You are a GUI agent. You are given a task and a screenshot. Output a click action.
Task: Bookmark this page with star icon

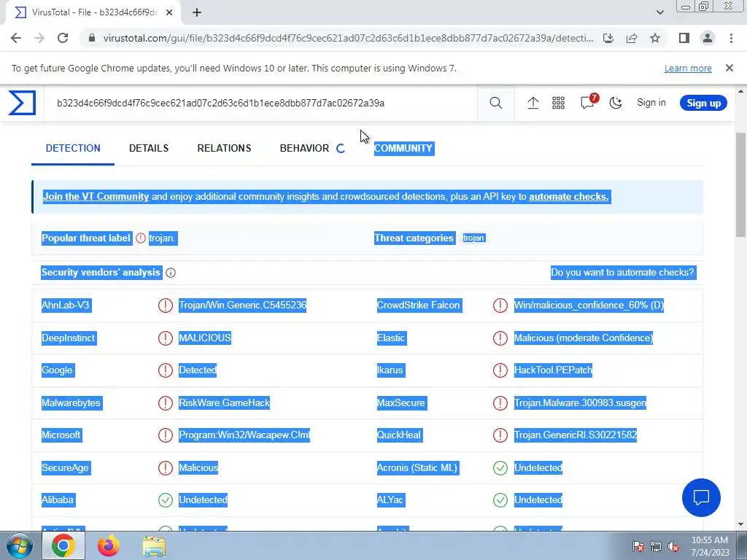(x=655, y=38)
